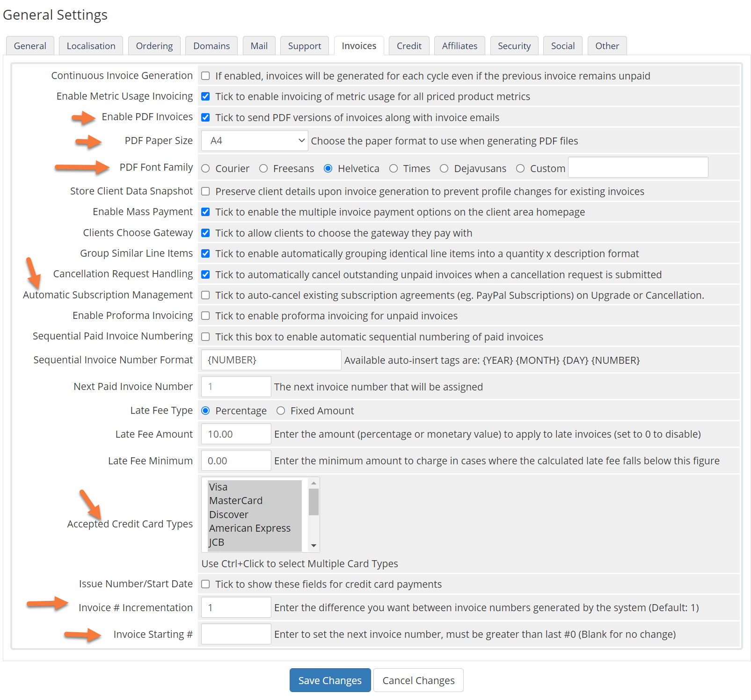This screenshot has height=700, width=751.
Task: Edit the Sequential Invoice Number Format field
Action: point(271,360)
